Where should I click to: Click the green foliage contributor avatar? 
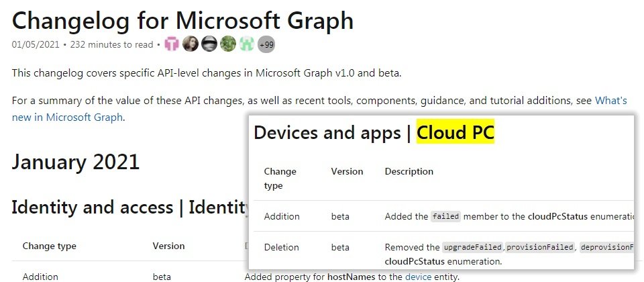228,44
